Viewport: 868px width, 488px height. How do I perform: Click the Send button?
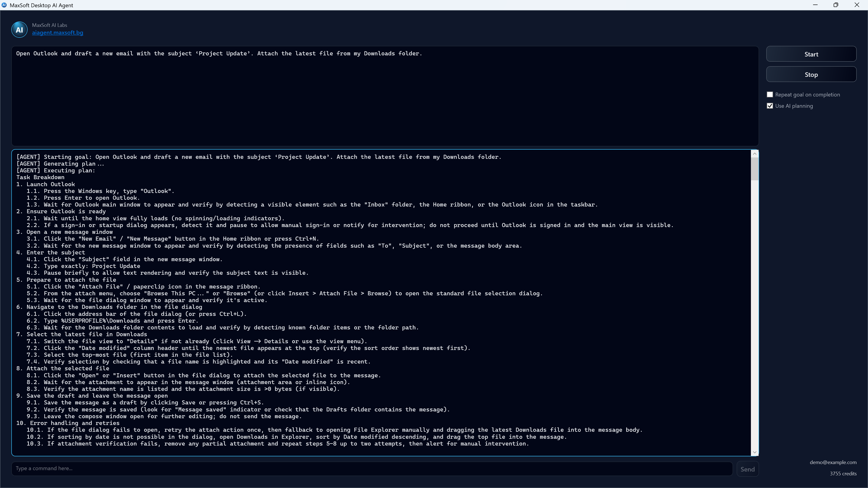tap(748, 469)
